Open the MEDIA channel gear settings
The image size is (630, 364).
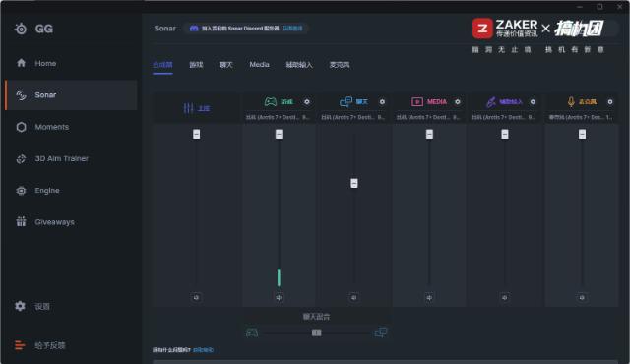click(457, 102)
